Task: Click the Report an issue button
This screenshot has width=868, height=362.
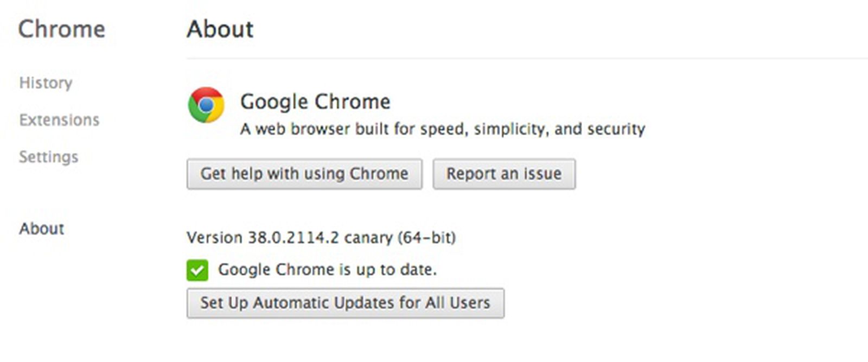Action: [x=503, y=174]
